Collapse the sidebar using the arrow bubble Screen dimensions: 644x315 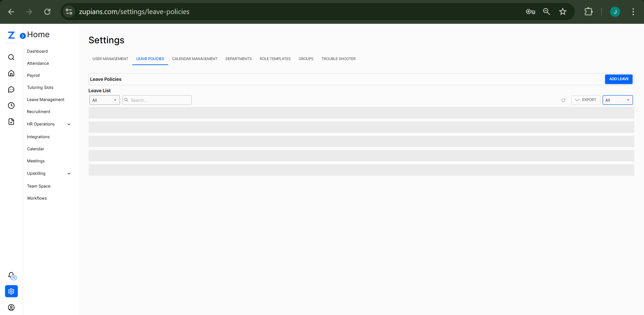point(22,35)
